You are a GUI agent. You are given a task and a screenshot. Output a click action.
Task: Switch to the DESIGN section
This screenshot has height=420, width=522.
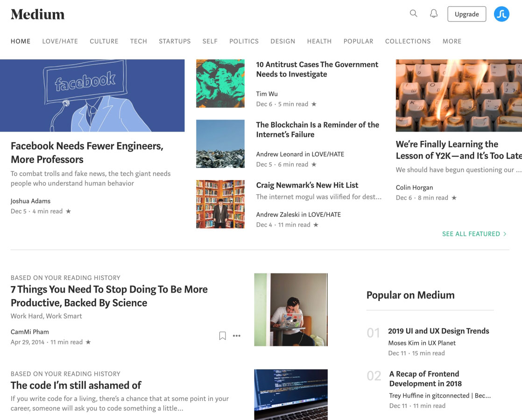[x=282, y=41]
